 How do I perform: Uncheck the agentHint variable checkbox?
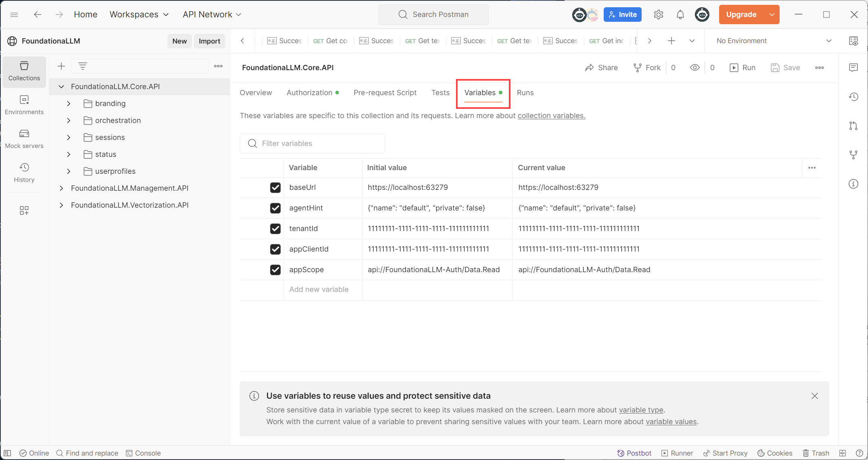pos(275,208)
